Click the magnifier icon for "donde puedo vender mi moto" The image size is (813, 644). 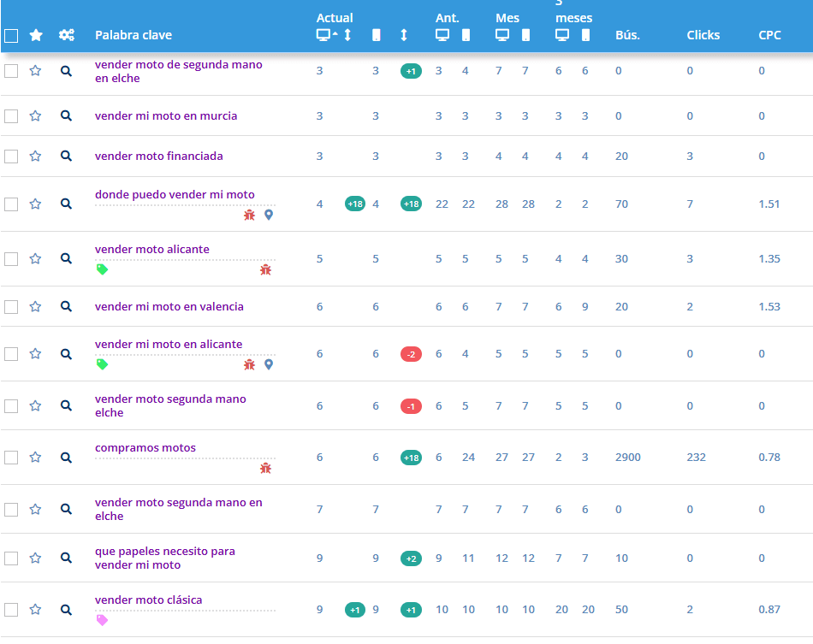click(66, 204)
